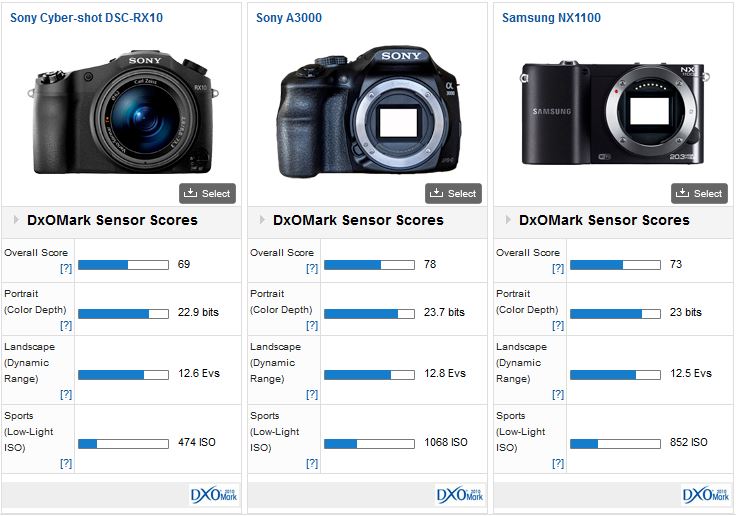Open A3000 Landscape Dynamic Range help [?]
736x516 pixels.
[x=312, y=394]
